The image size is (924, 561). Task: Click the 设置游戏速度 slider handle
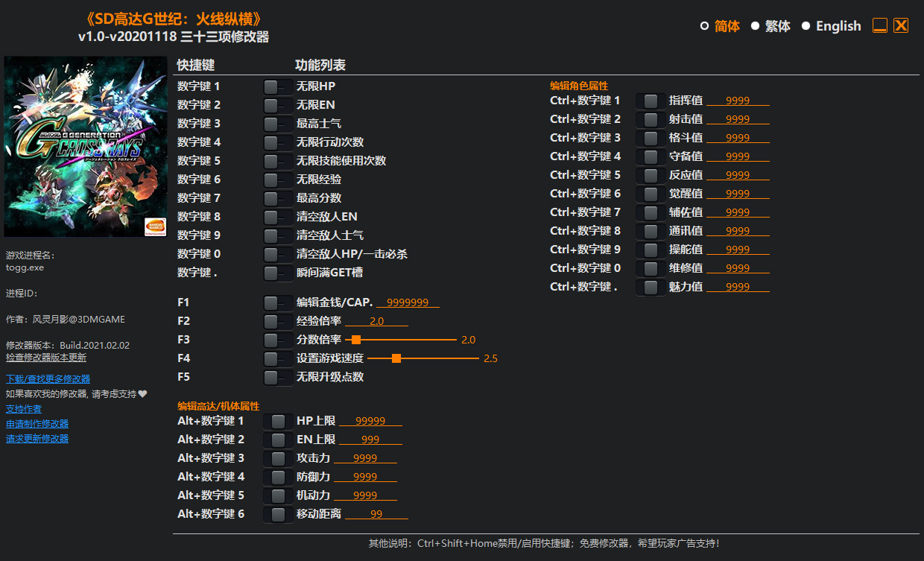(x=396, y=358)
